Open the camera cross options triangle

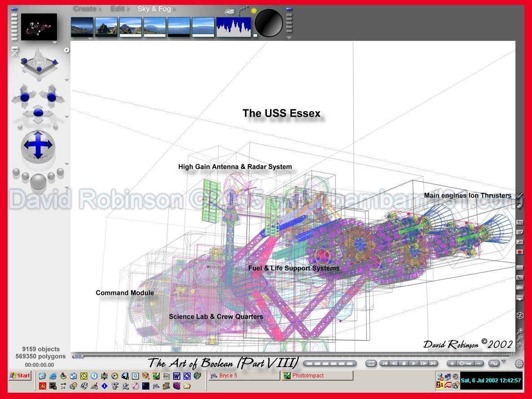[x=67, y=117]
